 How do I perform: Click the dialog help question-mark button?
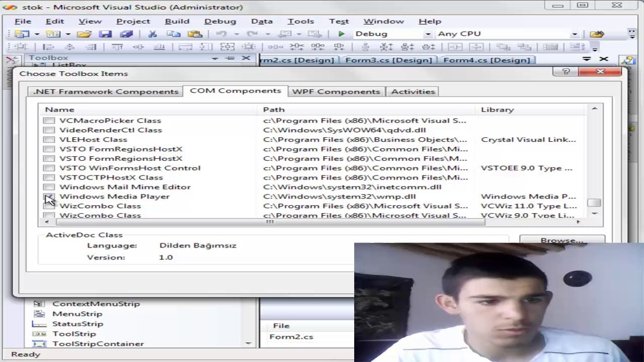566,72
